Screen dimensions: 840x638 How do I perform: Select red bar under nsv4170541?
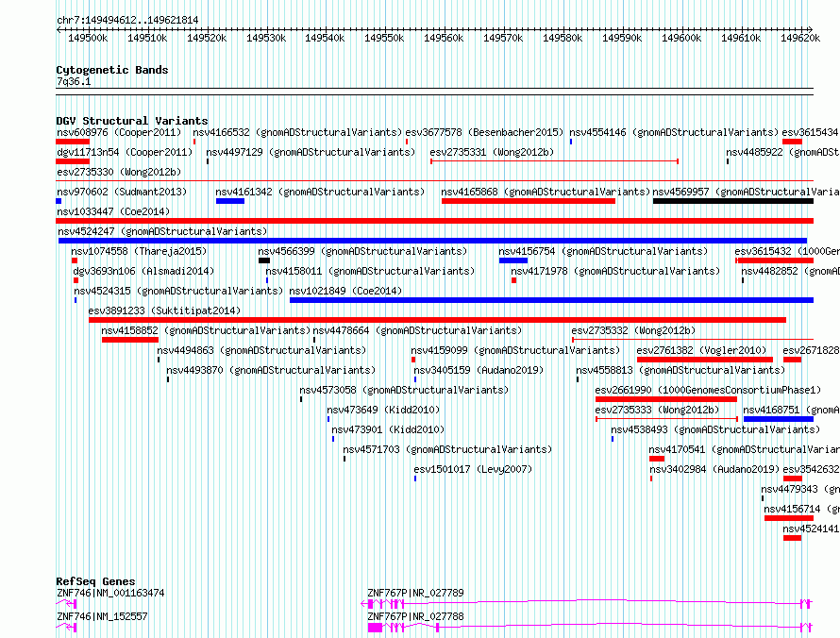coord(657,459)
